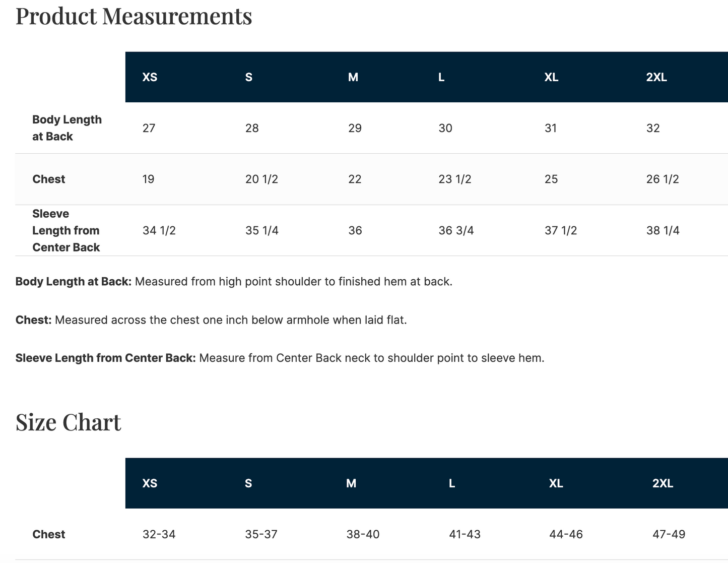This screenshot has width=728, height=563.
Task: Click M column header in Size Chart table
Action: (x=351, y=483)
